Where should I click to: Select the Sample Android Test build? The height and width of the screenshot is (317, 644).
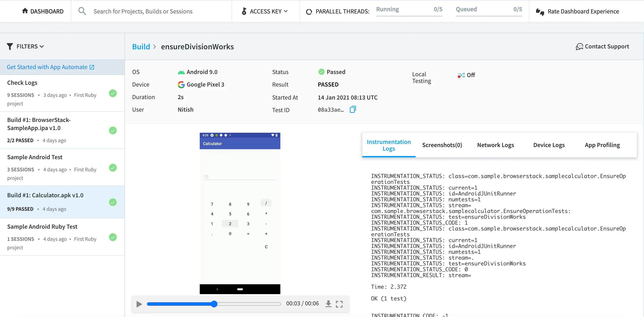(x=35, y=157)
